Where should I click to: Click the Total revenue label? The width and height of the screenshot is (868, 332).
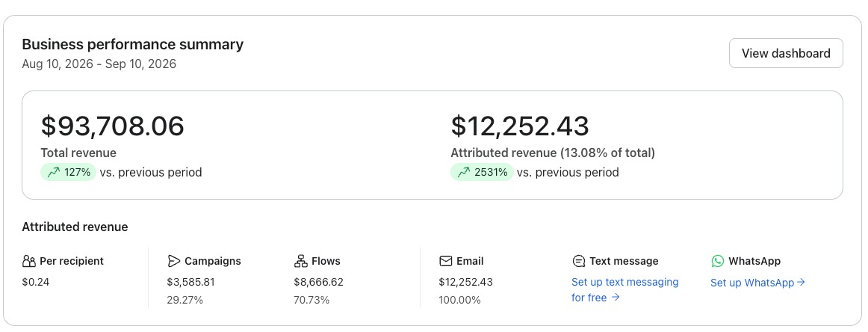78,153
